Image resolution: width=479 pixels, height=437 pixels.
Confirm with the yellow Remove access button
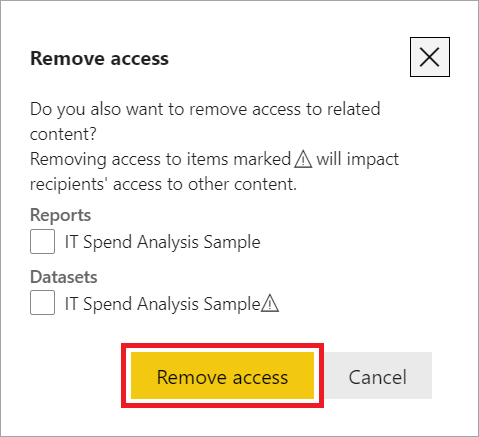222,375
